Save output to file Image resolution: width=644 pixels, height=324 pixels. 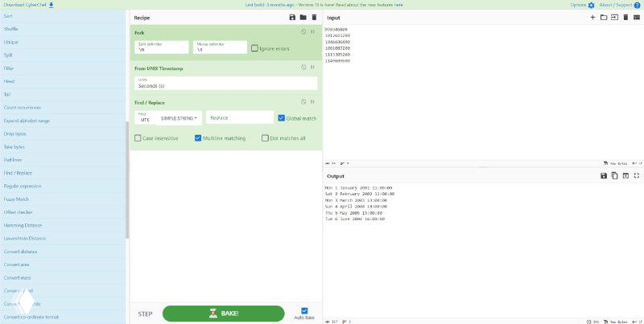[603, 175]
